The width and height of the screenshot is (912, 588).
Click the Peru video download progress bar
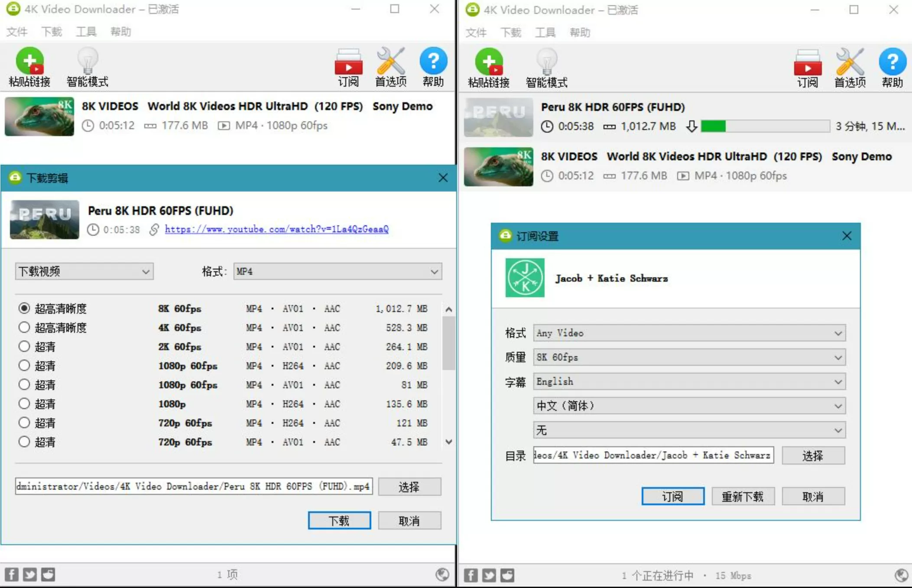point(765,126)
